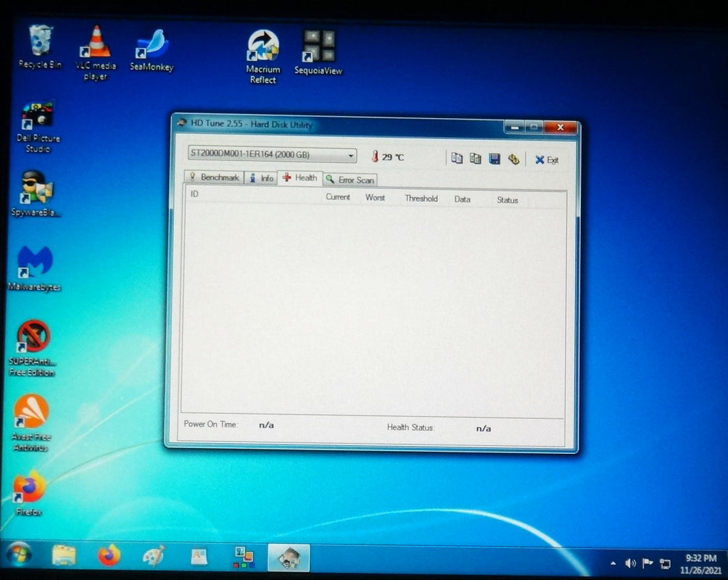The width and height of the screenshot is (728, 580).
Task: Switch to the Benchmark tab
Action: click(x=214, y=177)
